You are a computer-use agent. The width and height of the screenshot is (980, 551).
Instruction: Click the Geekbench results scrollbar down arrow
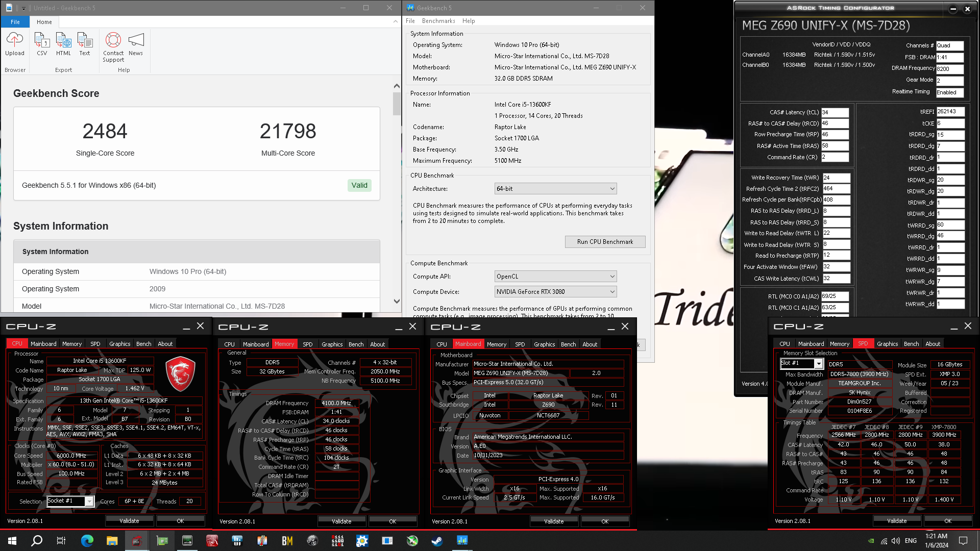coord(397,302)
